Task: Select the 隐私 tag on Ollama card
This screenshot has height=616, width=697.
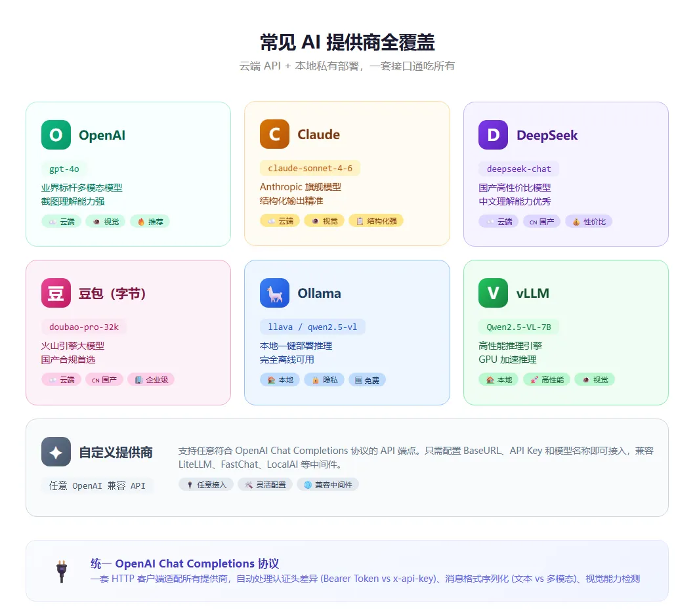Action: [x=324, y=380]
